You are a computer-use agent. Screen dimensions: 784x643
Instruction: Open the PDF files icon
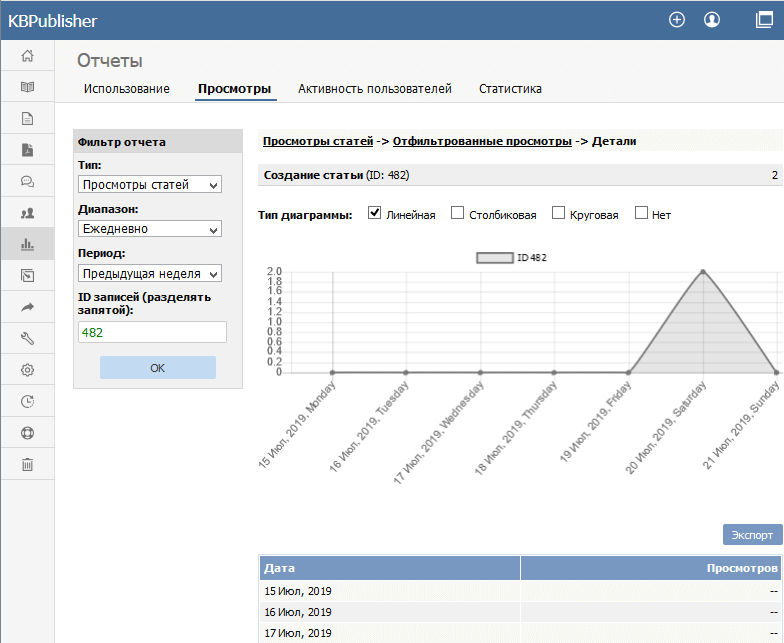(28, 150)
